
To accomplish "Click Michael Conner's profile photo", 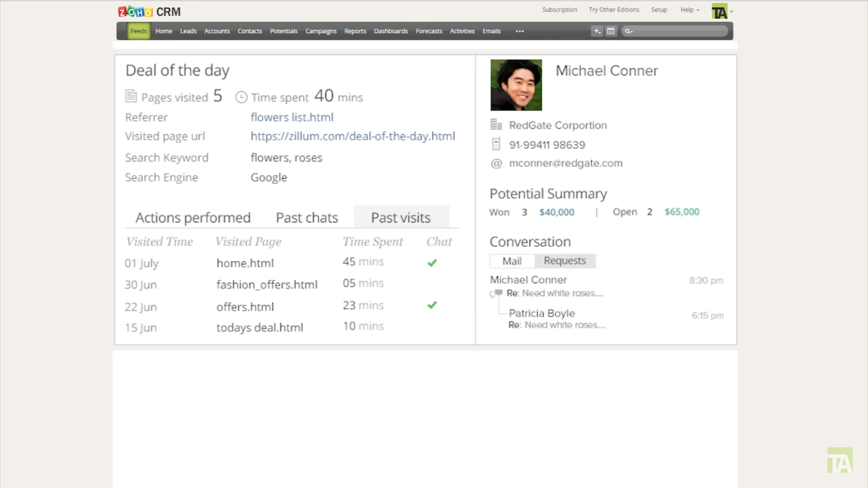I will 516,85.
